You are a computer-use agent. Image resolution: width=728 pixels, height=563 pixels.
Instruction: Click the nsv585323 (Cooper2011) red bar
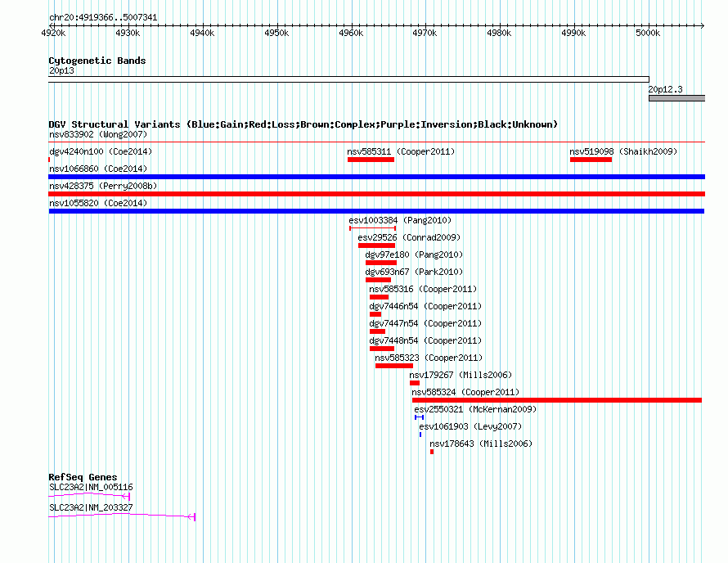point(394,366)
